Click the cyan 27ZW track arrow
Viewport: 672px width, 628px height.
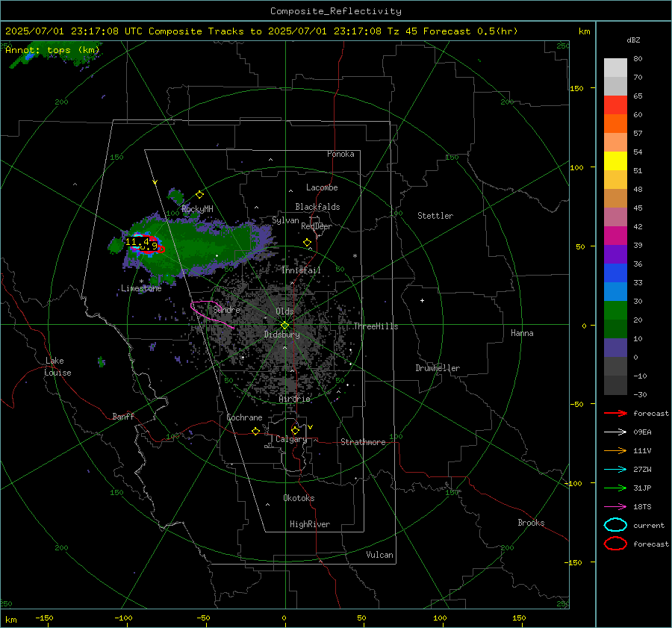(615, 470)
